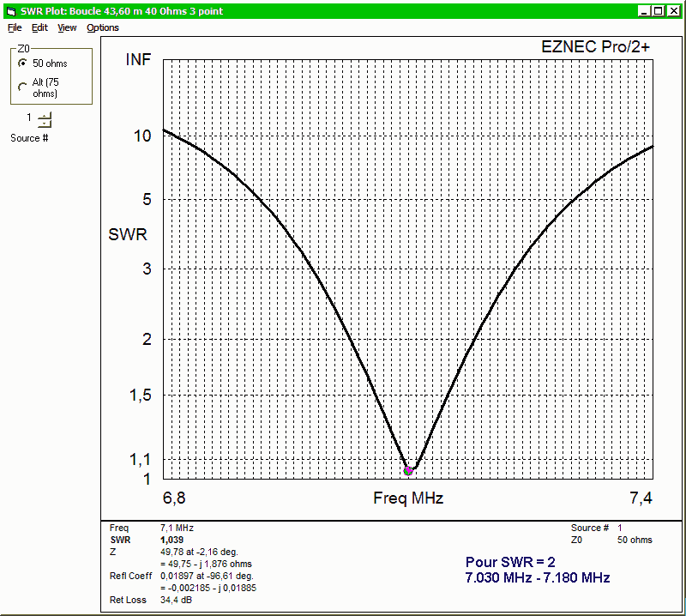Click the impedance '49,78 at -2,16 deg.'
This screenshot has width=686, height=616.
(x=199, y=552)
